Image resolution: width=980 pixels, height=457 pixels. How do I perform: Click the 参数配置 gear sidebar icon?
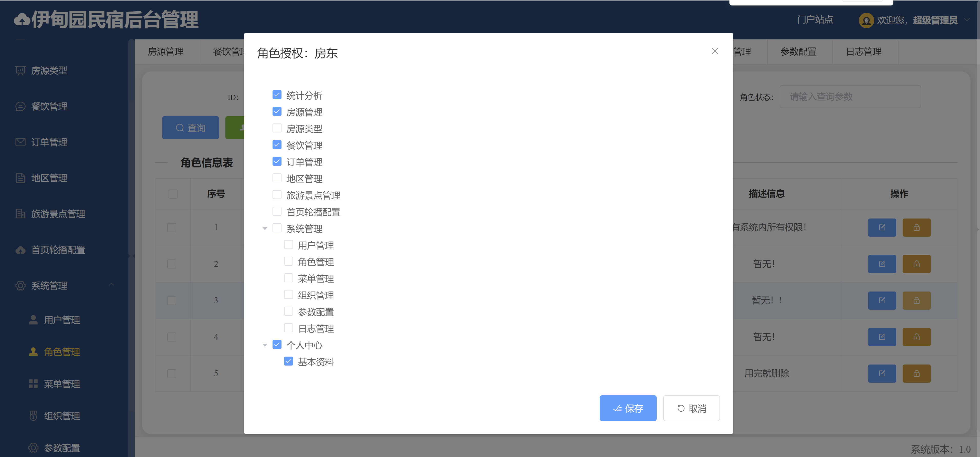(x=33, y=448)
